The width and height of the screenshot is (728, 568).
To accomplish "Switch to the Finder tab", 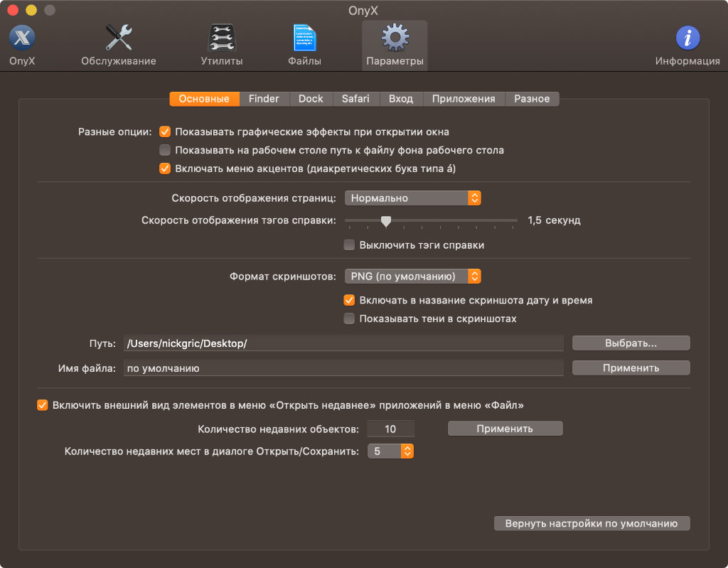I will 264,99.
